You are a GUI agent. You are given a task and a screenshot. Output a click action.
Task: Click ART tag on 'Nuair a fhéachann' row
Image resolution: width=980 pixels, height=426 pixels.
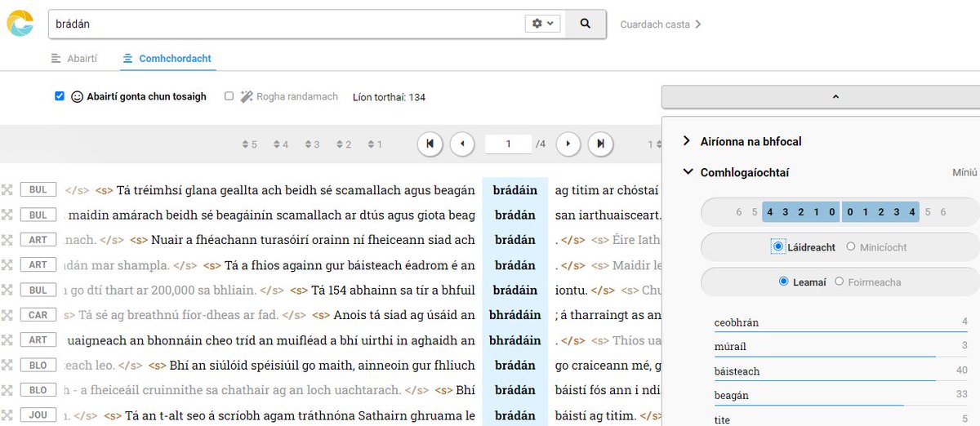(38, 240)
